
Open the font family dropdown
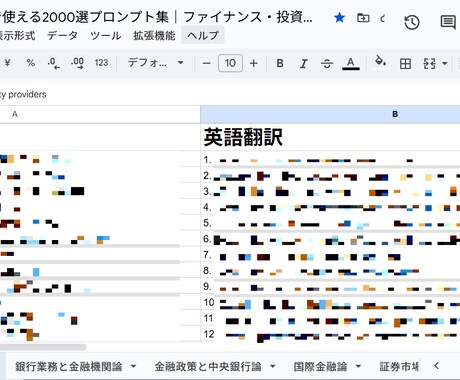(155, 63)
